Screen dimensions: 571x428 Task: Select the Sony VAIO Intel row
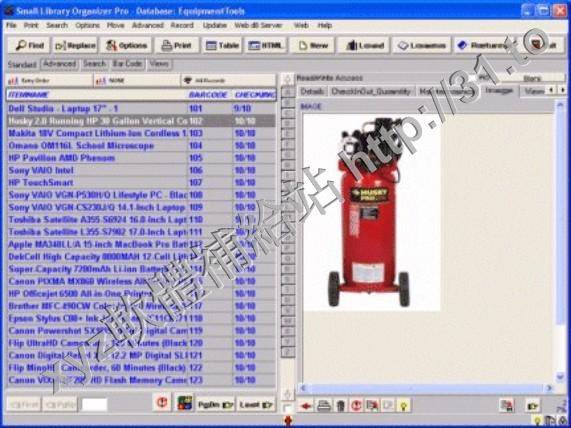pyautogui.click(x=141, y=170)
